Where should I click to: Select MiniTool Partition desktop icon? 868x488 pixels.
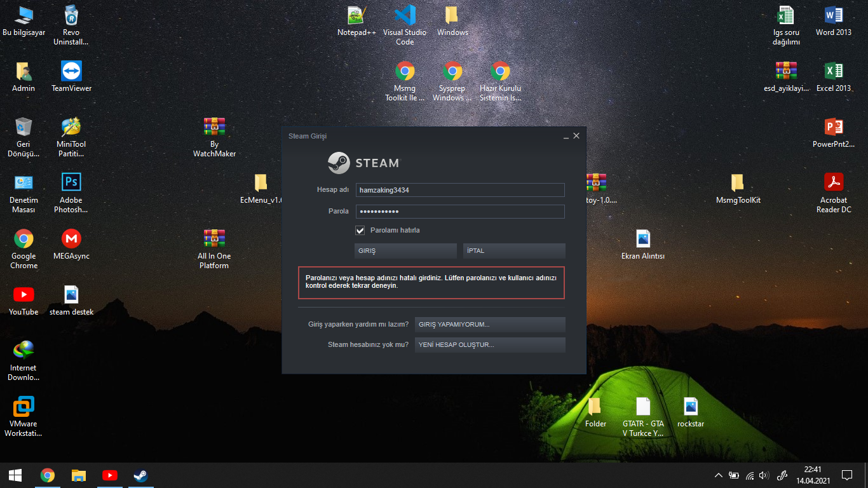tap(71, 137)
